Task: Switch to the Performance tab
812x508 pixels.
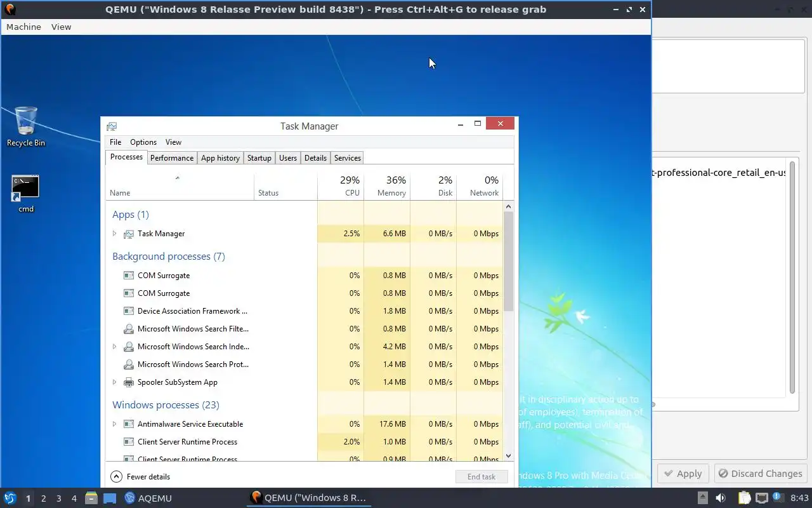Action: (x=172, y=158)
